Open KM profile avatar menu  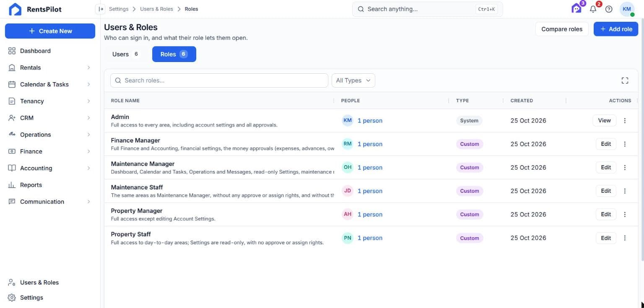click(x=627, y=9)
